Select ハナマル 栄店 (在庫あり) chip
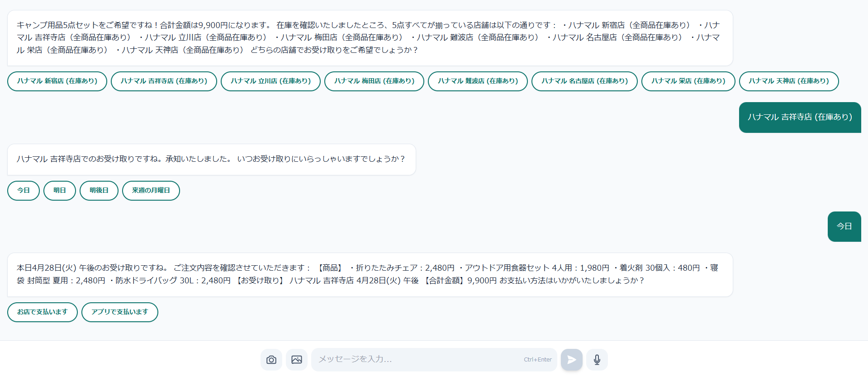868x385 pixels. 688,81
